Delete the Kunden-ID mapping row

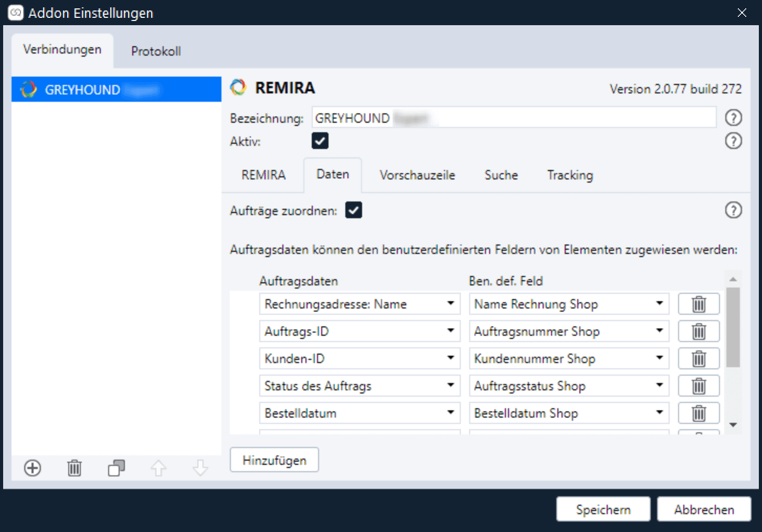698,358
